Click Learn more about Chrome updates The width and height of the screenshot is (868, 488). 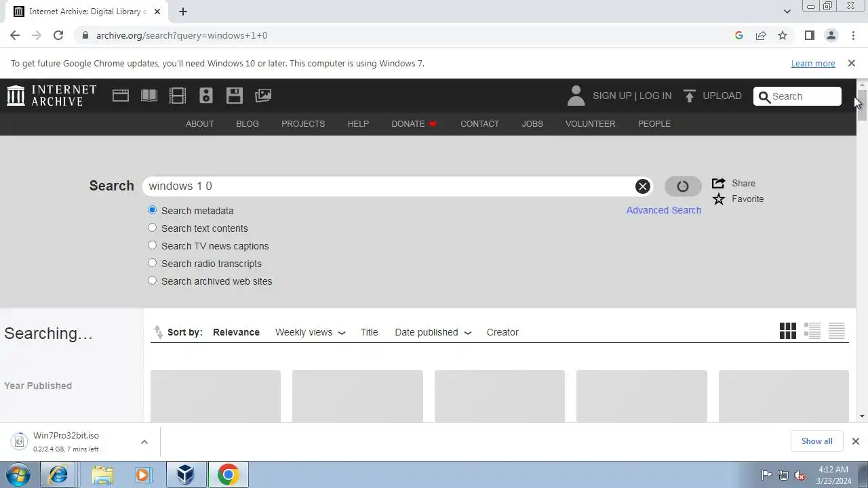[813, 63]
